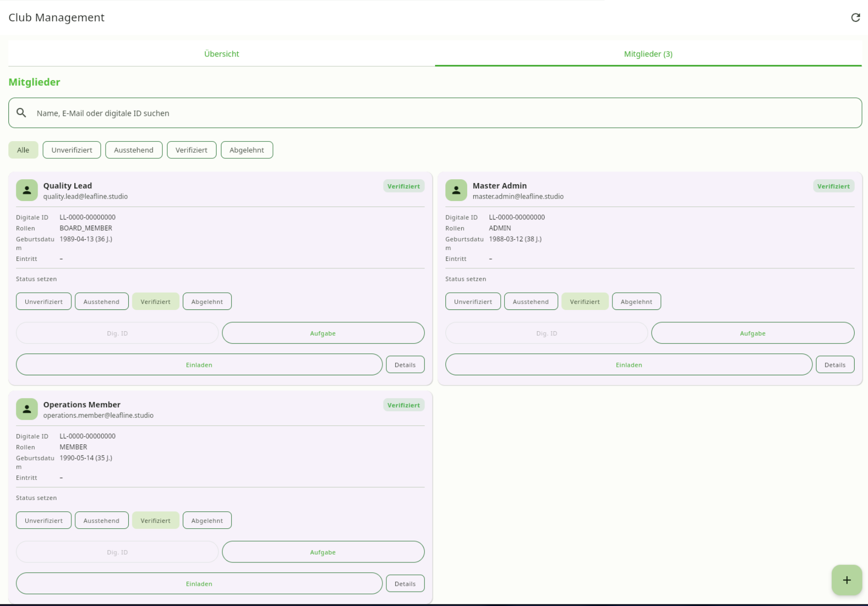Screen dimensions: 868x606
Task: Open the Mitglieder (3) tab
Action: pos(648,54)
